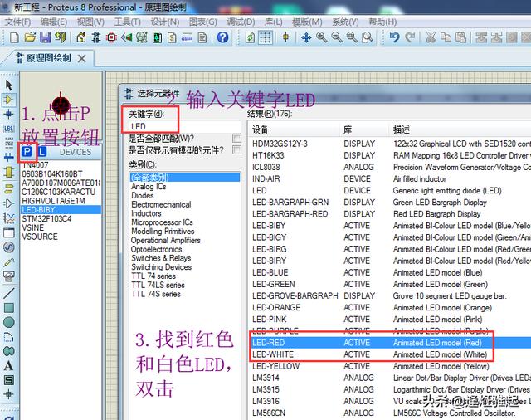Open the 库(L) menu
This screenshot has width=531, height=420.
pyautogui.click(x=273, y=22)
